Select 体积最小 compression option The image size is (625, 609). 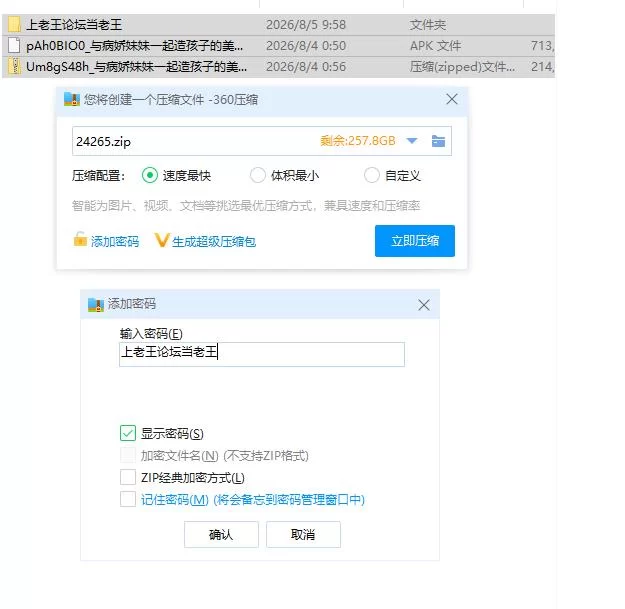[x=257, y=175]
